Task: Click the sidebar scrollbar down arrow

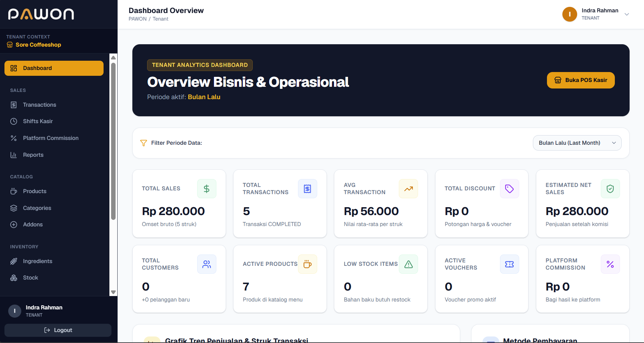Action: point(113,292)
